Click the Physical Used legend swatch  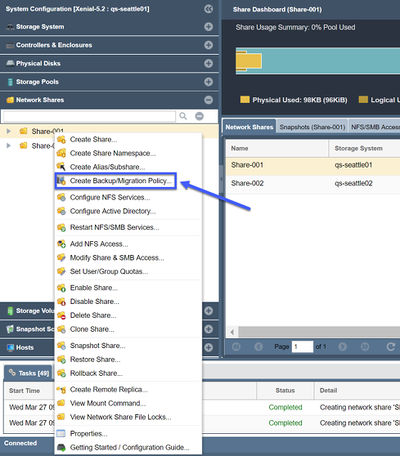tap(245, 100)
